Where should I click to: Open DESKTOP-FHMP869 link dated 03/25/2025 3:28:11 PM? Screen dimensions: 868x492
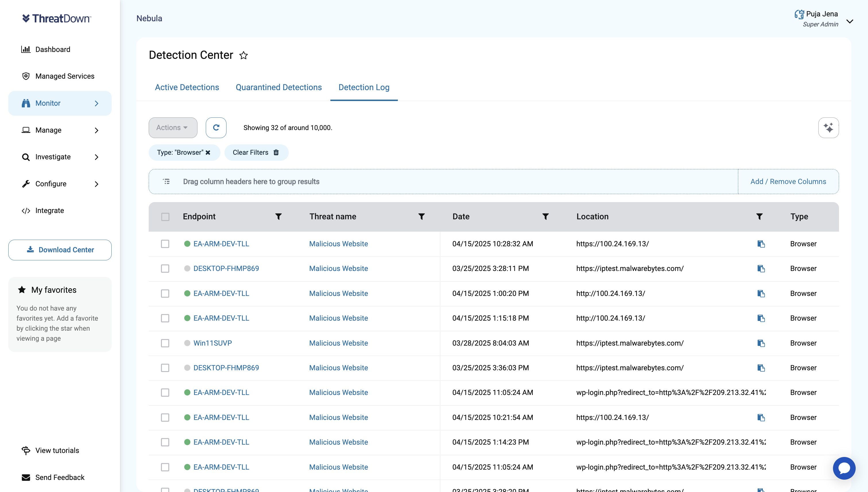[x=226, y=269]
